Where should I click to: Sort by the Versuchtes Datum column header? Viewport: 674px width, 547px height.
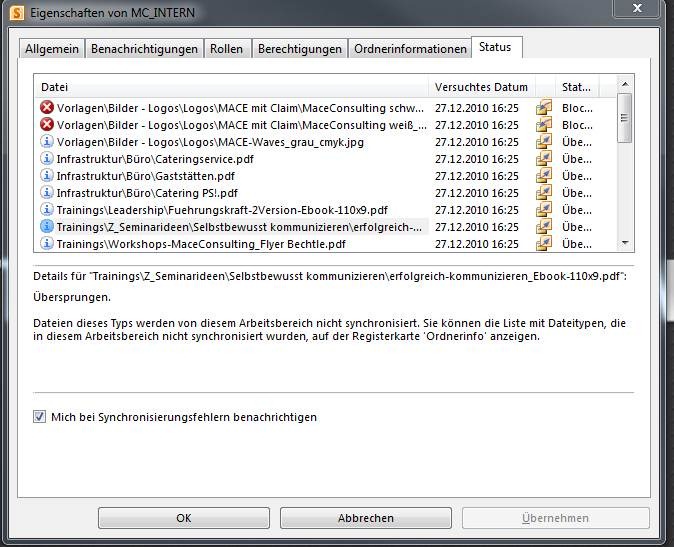(481, 87)
